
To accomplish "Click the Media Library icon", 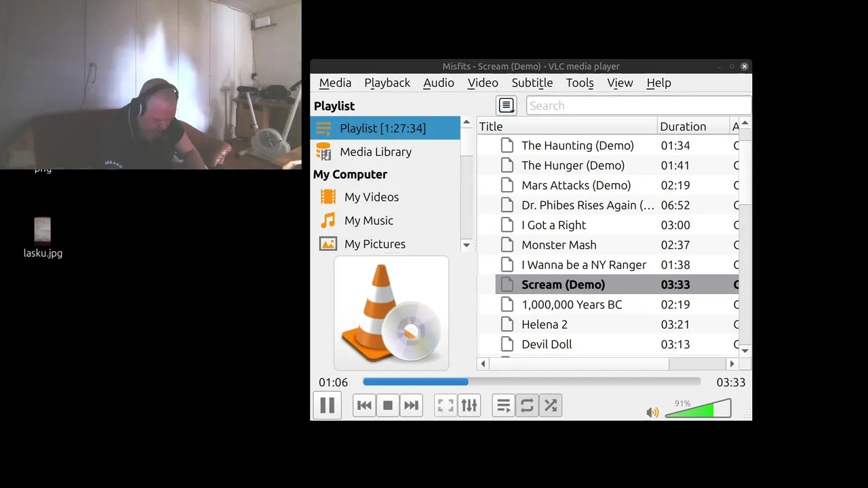I will [323, 152].
